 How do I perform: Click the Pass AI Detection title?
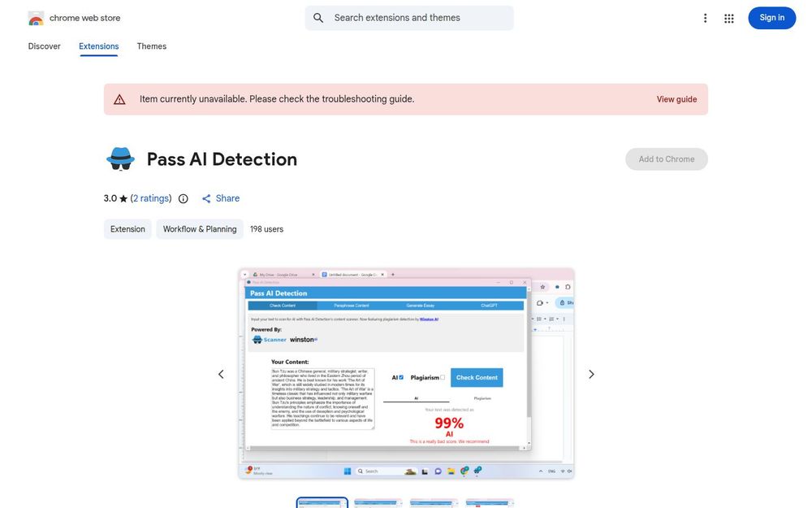[x=222, y=159]
